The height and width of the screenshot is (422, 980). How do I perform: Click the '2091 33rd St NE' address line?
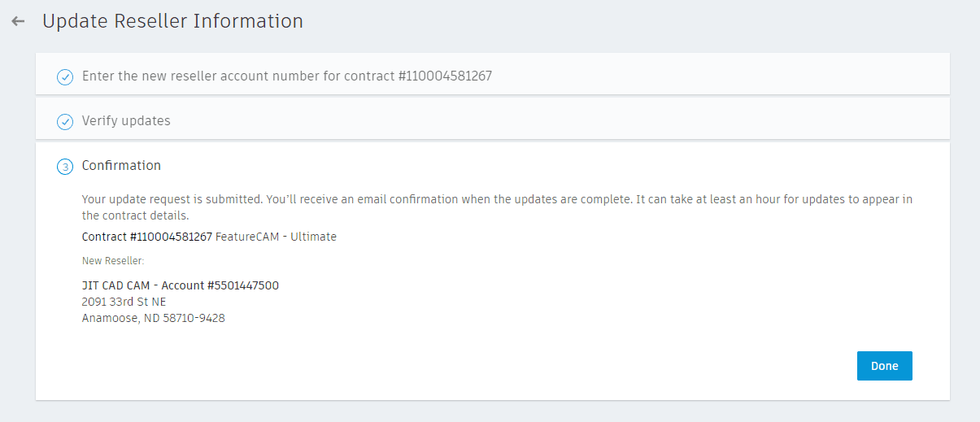(x=124, y=302)
